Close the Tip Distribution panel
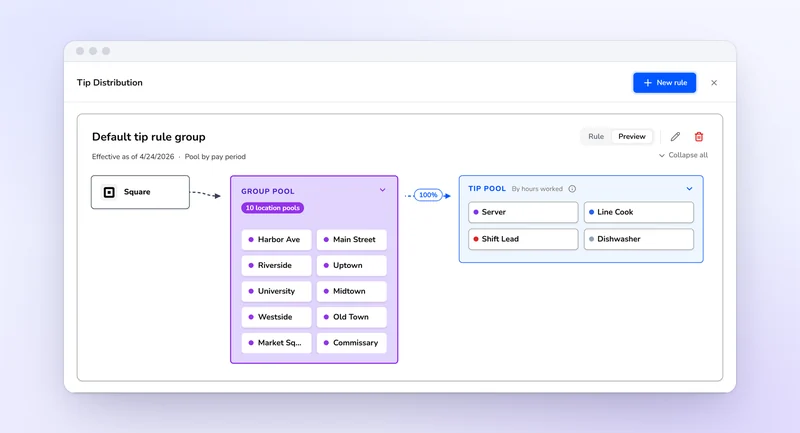 [714, 83]
